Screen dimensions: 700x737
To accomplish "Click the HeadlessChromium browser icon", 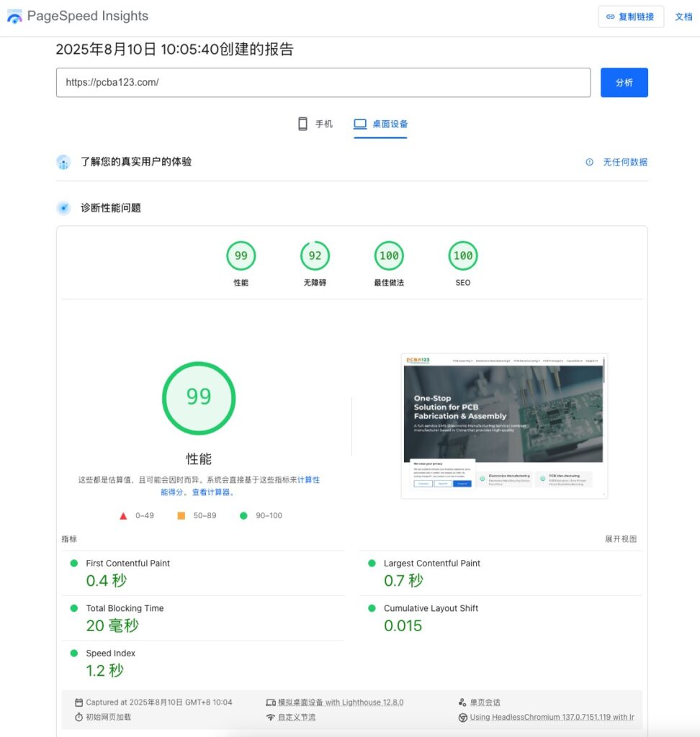I will pyautogui.click(x=461, y=717).
